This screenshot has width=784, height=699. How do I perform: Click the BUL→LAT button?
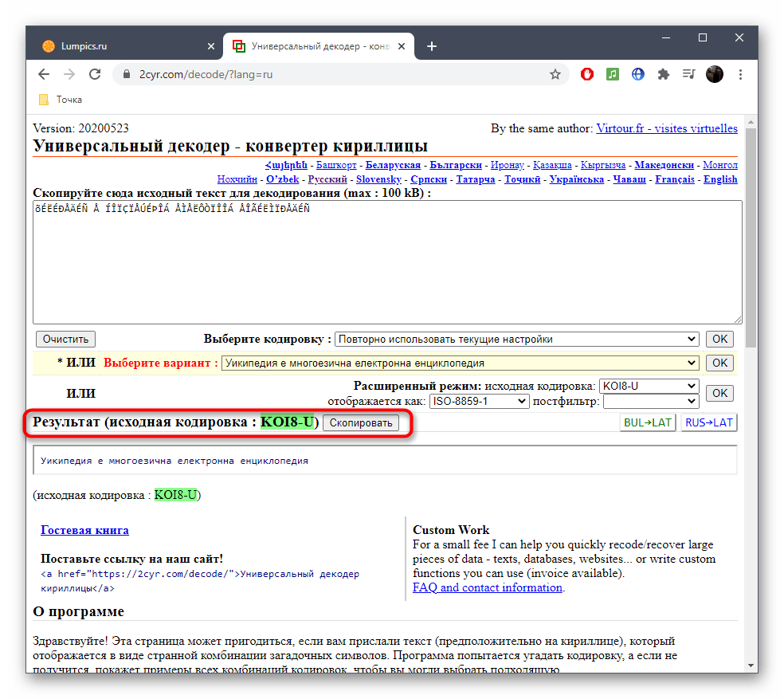point(648,422)
